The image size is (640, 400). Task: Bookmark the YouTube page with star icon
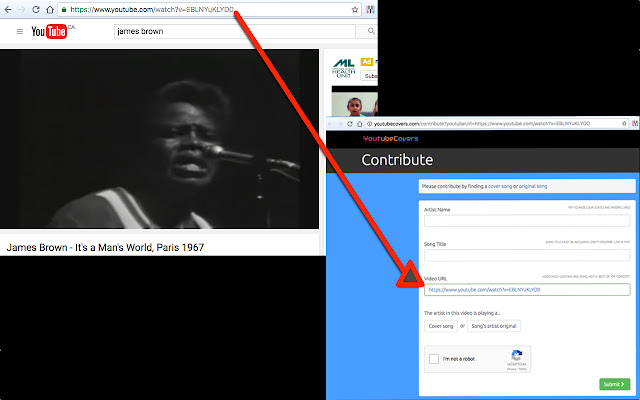coord(355,10)
